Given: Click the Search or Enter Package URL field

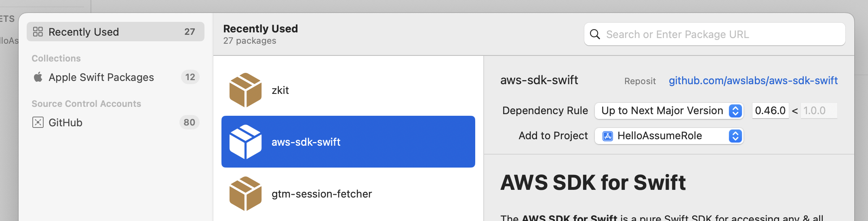Looking at the screenshot, I should [719, 34].
